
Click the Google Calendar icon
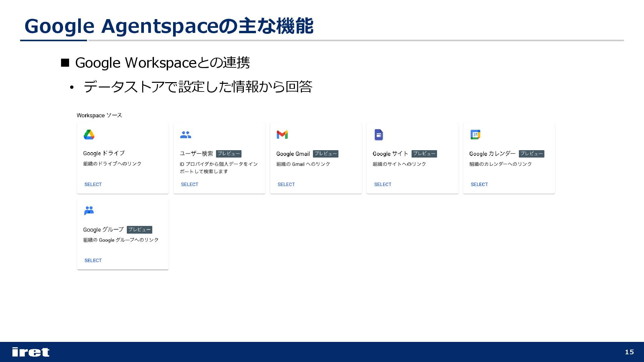(475, 135)
